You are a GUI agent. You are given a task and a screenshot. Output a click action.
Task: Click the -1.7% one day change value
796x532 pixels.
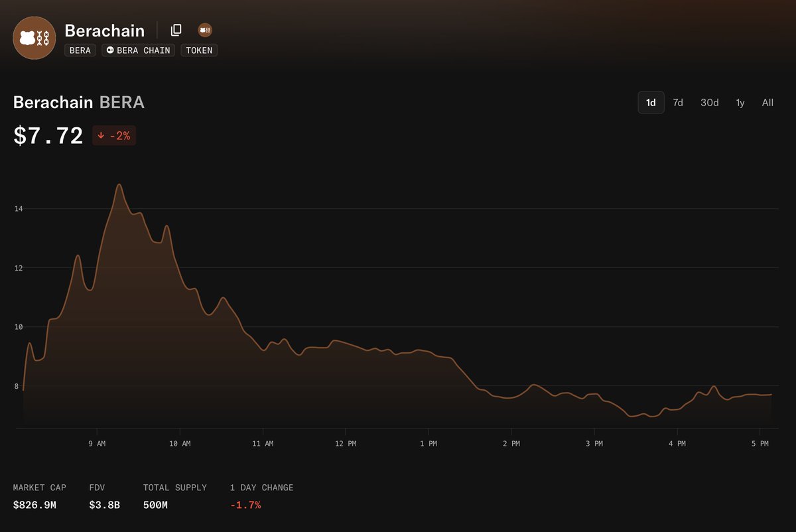(x=245, y=505)
